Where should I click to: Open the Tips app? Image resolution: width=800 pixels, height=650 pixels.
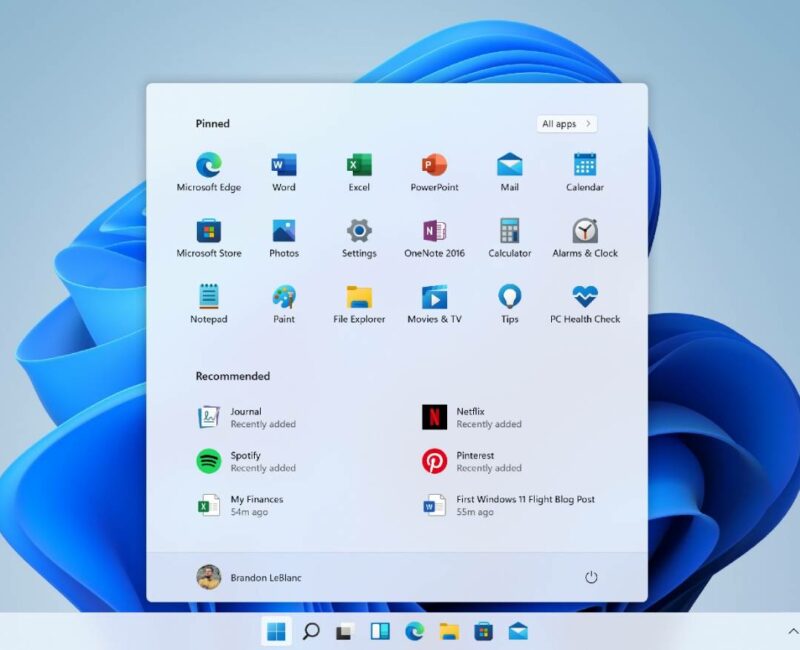[510, 304]
